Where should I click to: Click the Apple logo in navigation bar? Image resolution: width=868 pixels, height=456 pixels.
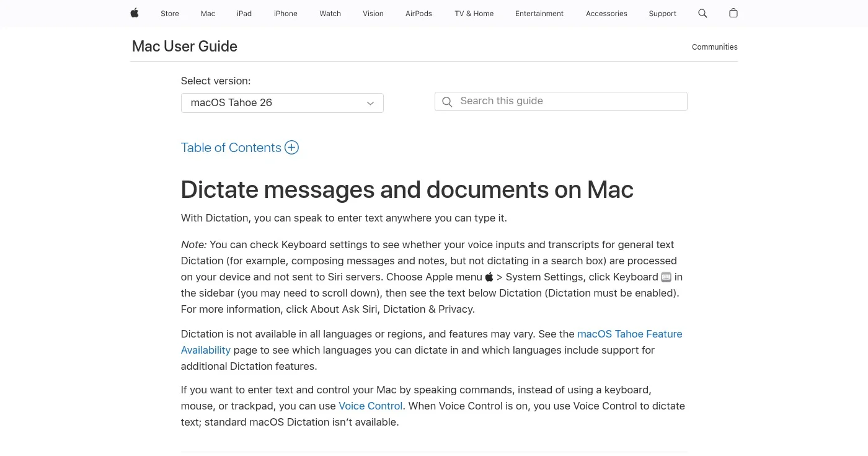coord(135,13)
